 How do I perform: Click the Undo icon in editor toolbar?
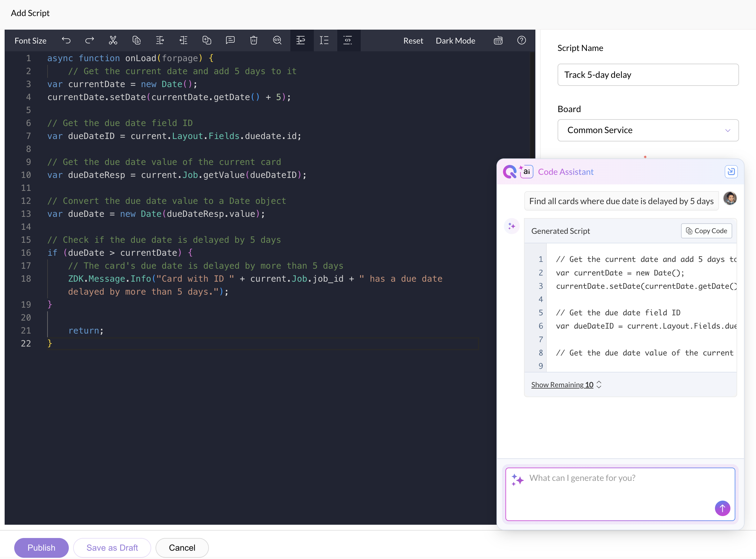click(66, 40)
